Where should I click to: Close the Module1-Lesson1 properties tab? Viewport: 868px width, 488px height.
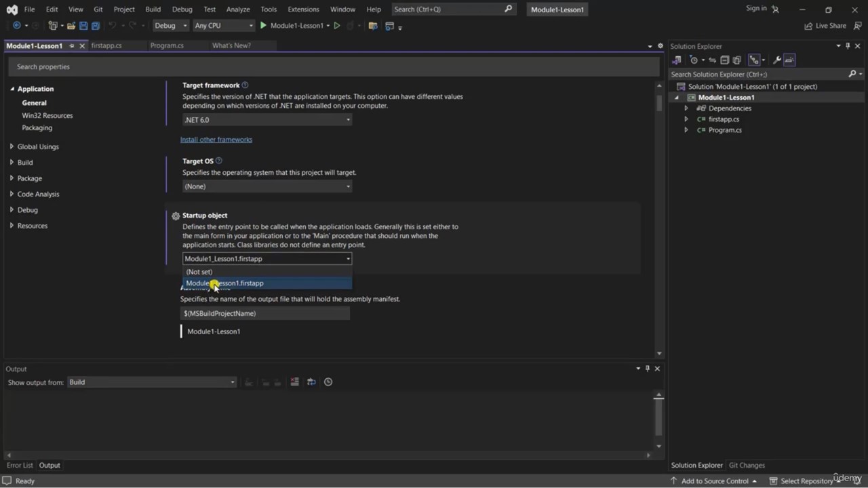(x=82, y=45)
